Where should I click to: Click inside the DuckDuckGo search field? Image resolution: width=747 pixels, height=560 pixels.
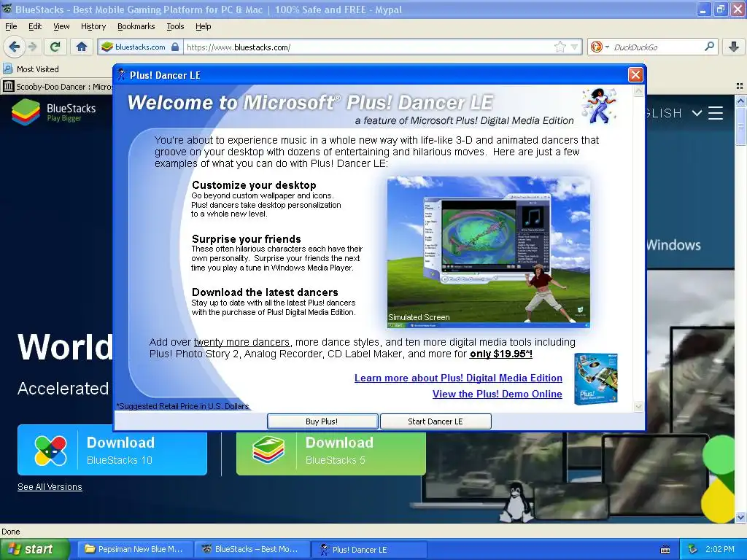(x=657, y=47)
